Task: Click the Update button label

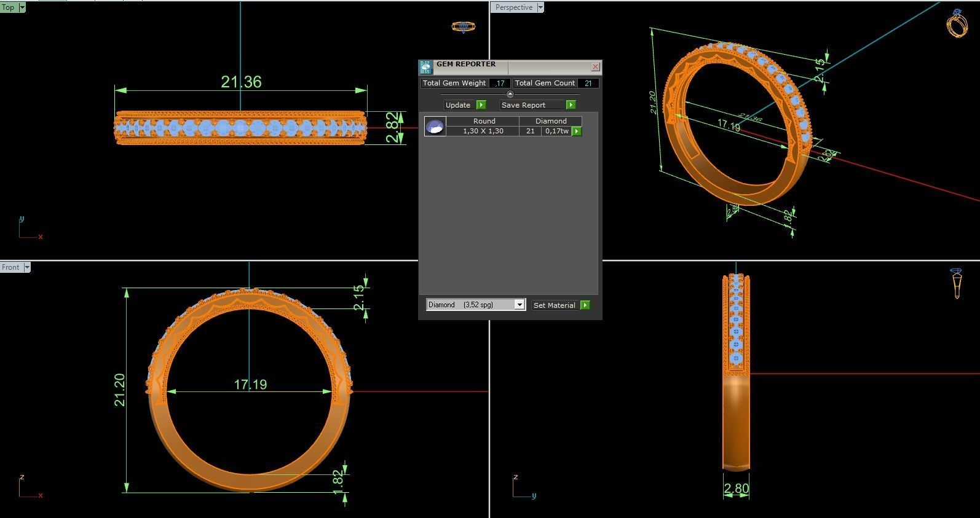Action: point(458,105)
